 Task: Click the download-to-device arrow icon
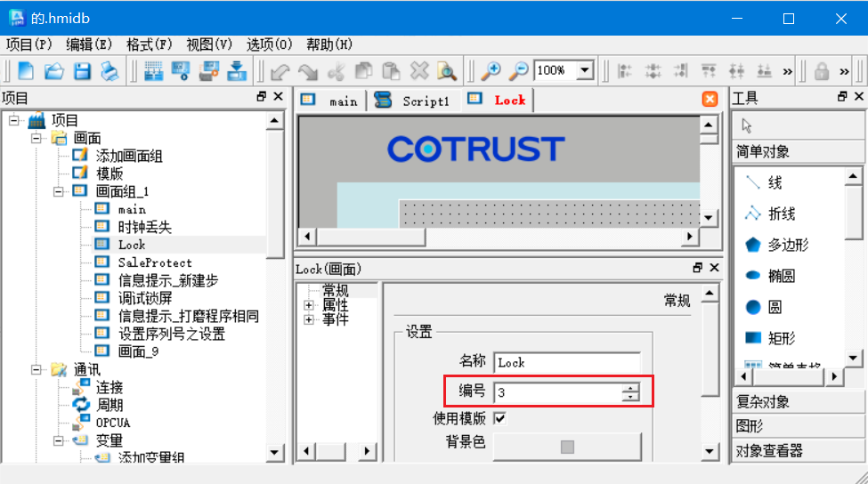[237, 71]
